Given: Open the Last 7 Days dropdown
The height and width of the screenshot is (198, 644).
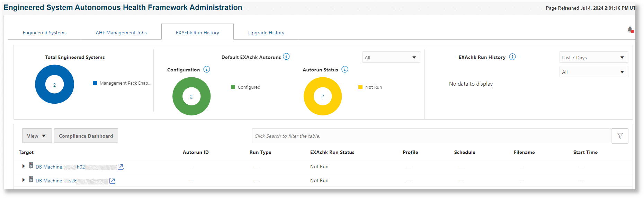Looking at the screenshot, I should tap(594, 58).
